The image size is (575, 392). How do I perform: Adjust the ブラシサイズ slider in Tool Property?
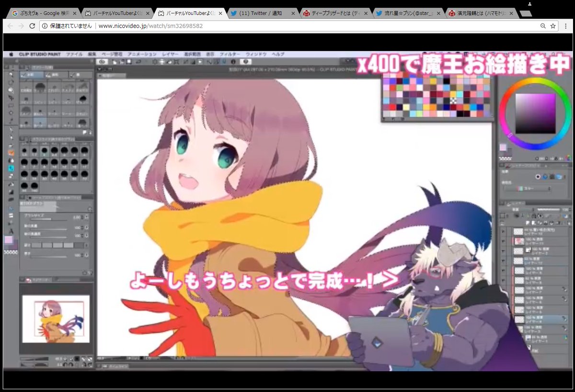click(x=48, y=220)
